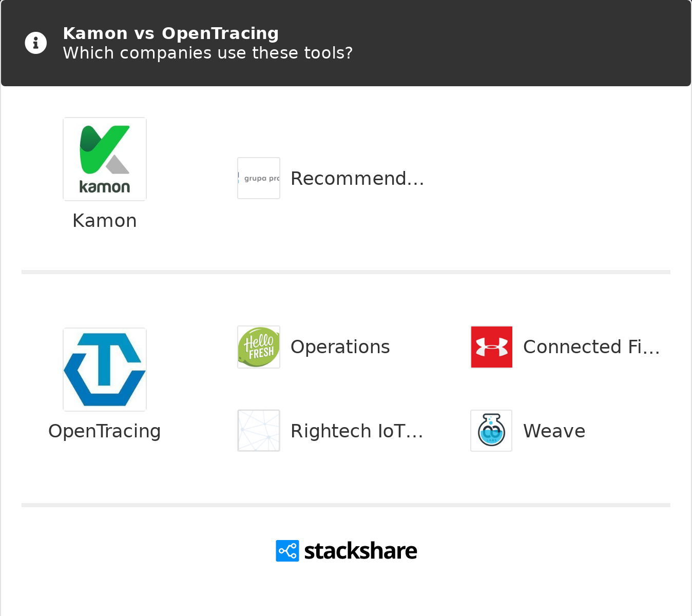Click the 'Which companies use these tools?' subtitle
692x616 pixels.
(207, 53)
